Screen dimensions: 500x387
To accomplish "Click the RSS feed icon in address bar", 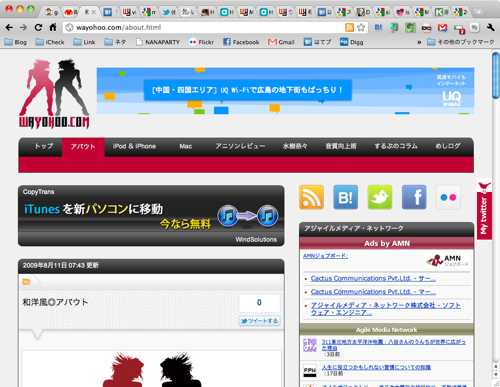I will coord(349,27).
